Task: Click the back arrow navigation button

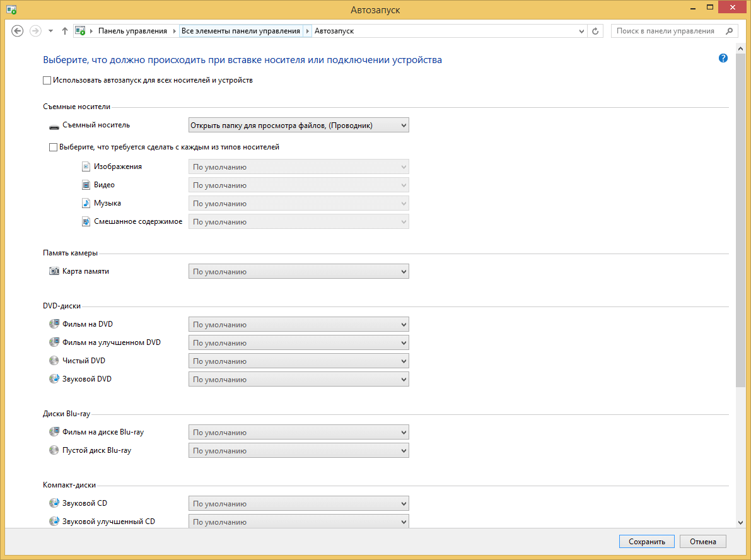Action: coord(18,31)
